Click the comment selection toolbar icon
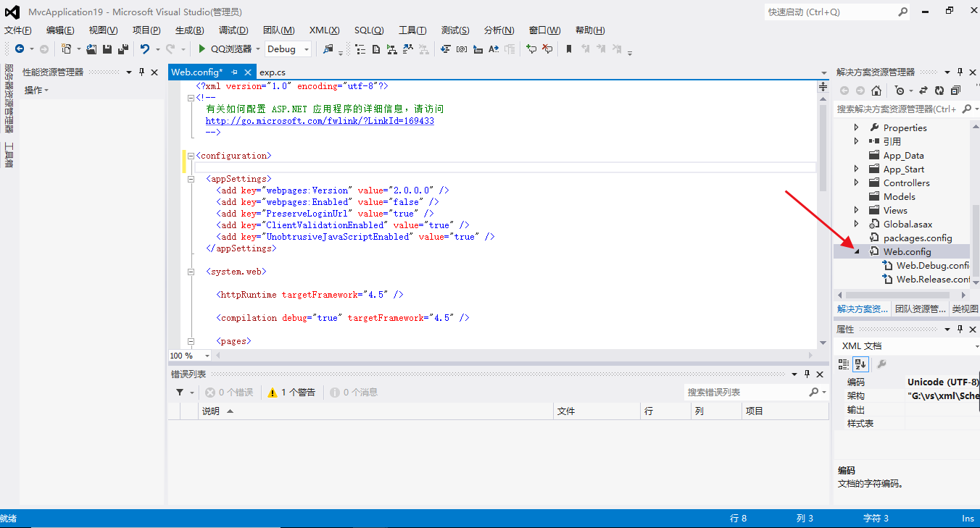 (x=531, y=49)
